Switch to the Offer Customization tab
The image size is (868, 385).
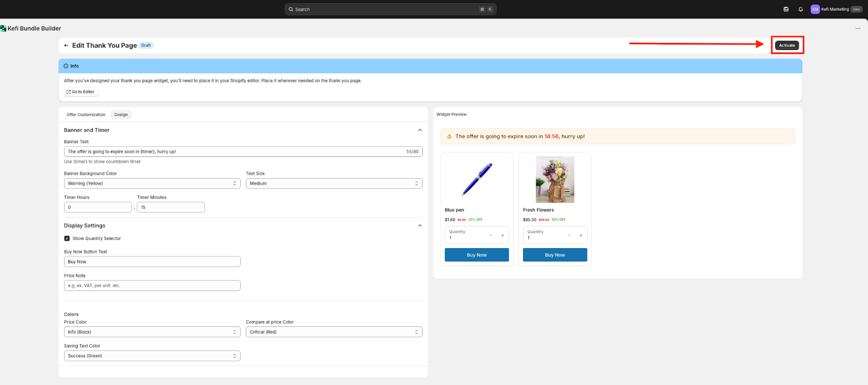click(x=86, y=115)
